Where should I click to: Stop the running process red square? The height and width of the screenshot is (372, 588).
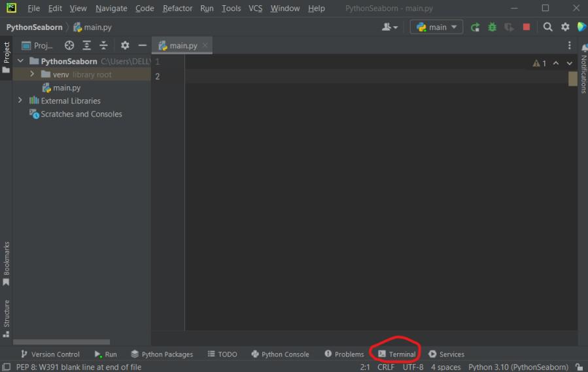(526, 27)
